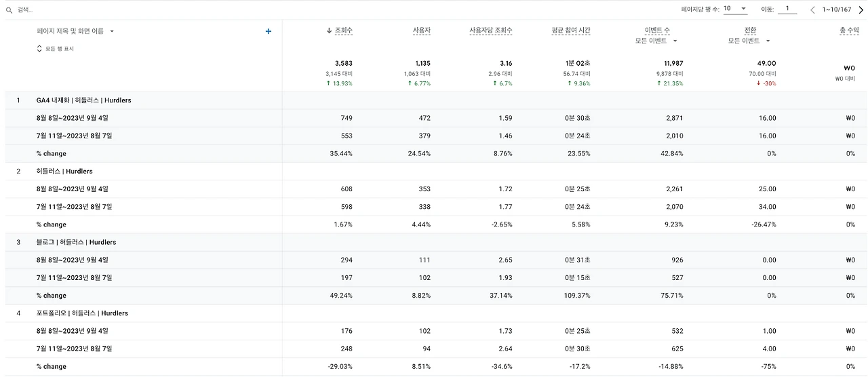This screenshot has width=868, height=377.
Task: Click the search magnifier icon
Action: click(x=9, y=10)
